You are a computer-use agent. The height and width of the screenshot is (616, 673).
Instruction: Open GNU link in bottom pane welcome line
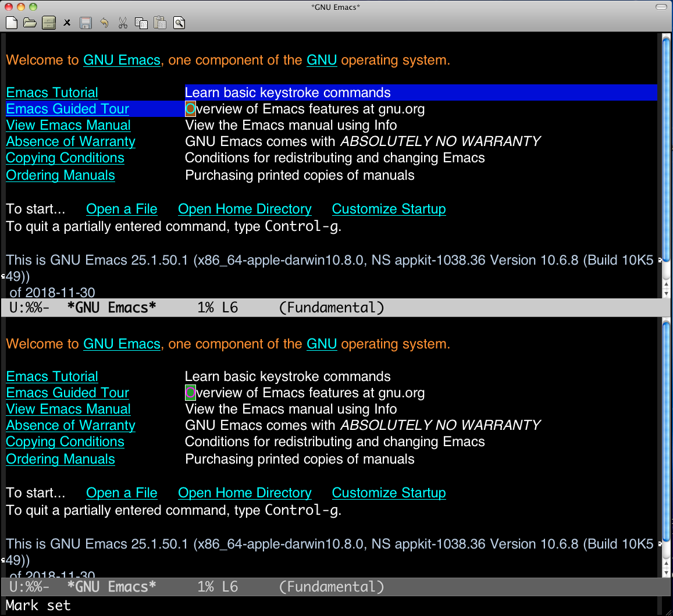(x=322, y=344)
